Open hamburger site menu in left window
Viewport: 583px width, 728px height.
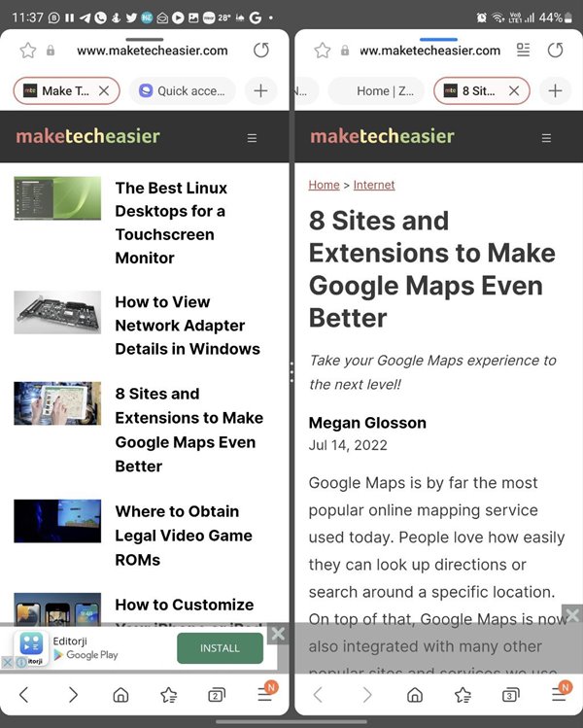tap(252, 138)
